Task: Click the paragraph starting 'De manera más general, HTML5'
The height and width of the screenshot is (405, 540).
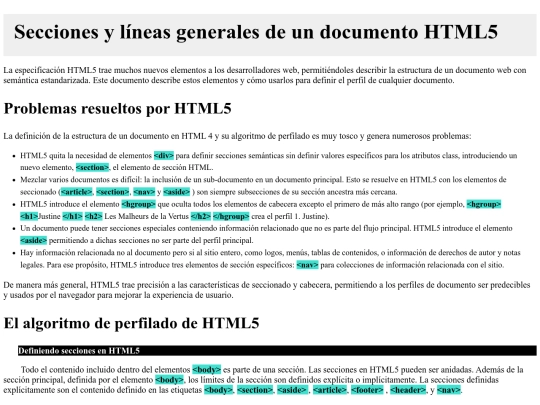Action: point(267,290)
